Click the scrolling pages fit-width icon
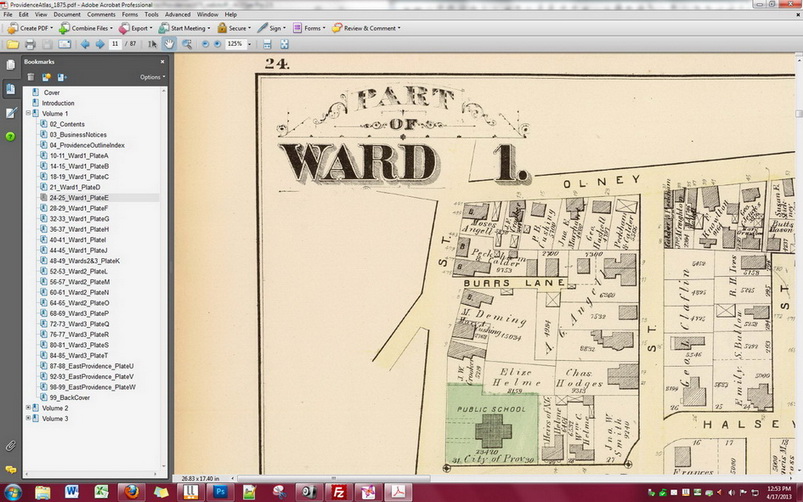This screenshot has width=803, height=502. 267,45
